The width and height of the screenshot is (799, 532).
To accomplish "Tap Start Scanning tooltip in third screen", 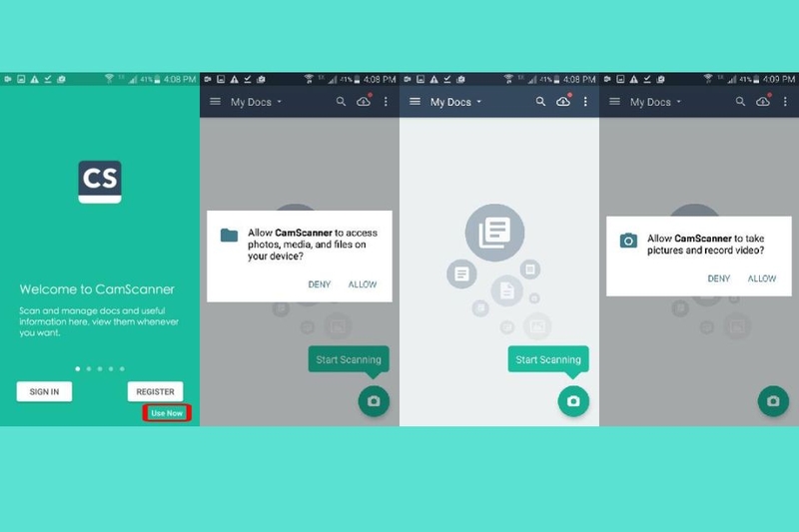I will pos(548,359).
